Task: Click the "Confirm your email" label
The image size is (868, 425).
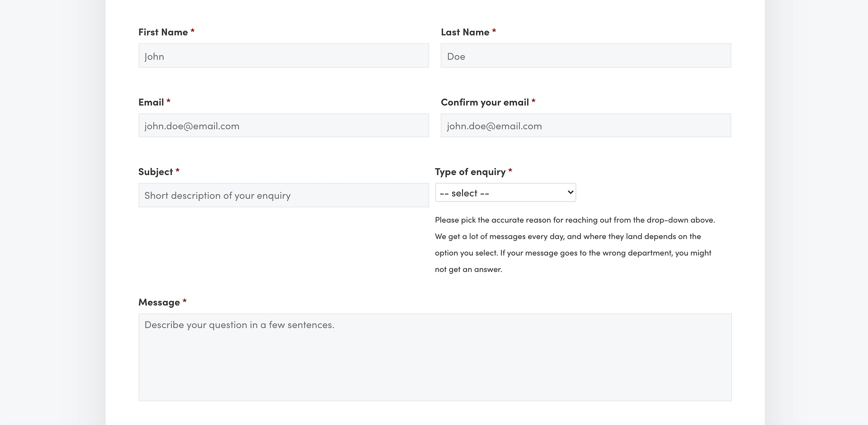Action: (x=485, y=102)
